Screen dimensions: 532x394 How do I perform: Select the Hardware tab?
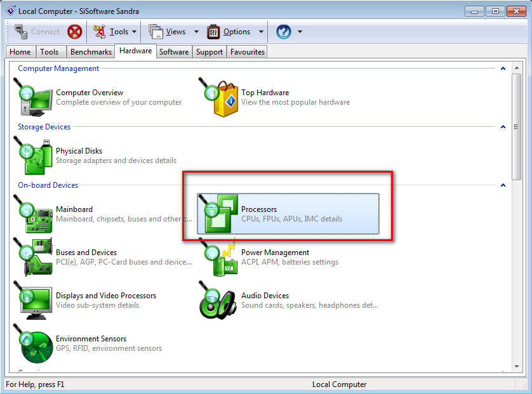[x=136, y=51]
